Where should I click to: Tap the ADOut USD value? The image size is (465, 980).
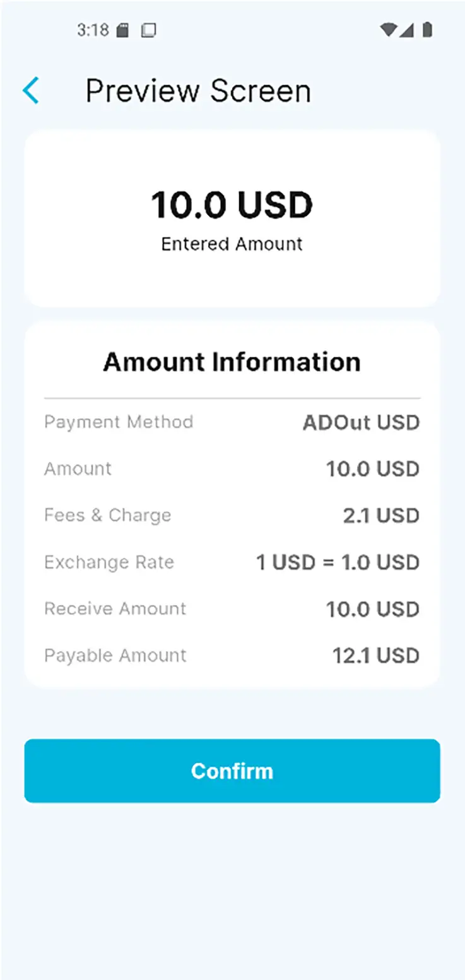pyautogui.click(x=361, y=422)
